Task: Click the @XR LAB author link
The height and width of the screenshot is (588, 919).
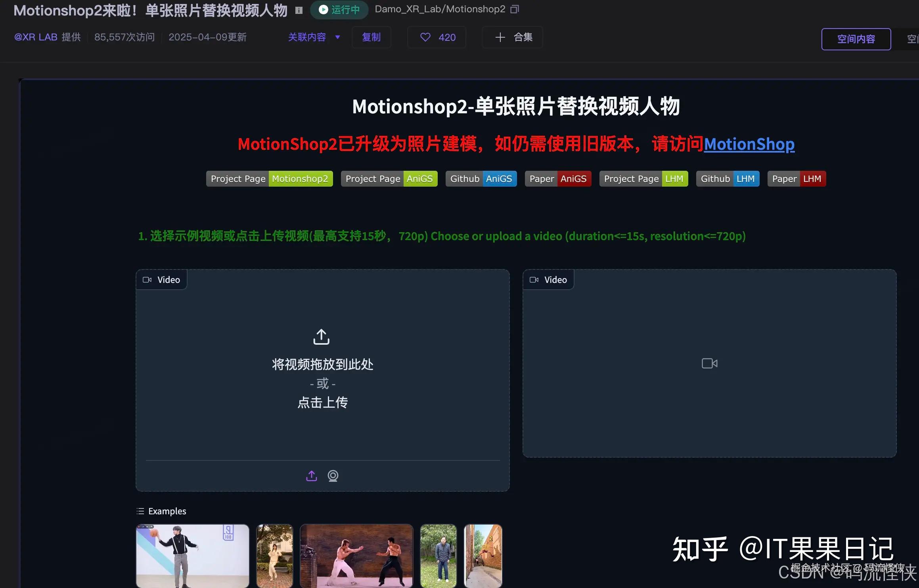Action: [36, 37]
